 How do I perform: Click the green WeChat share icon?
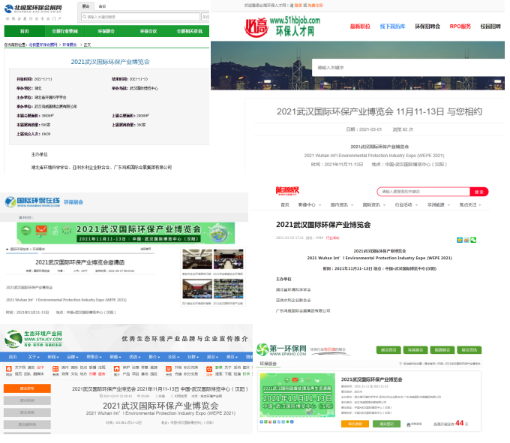tap(473, 240)
